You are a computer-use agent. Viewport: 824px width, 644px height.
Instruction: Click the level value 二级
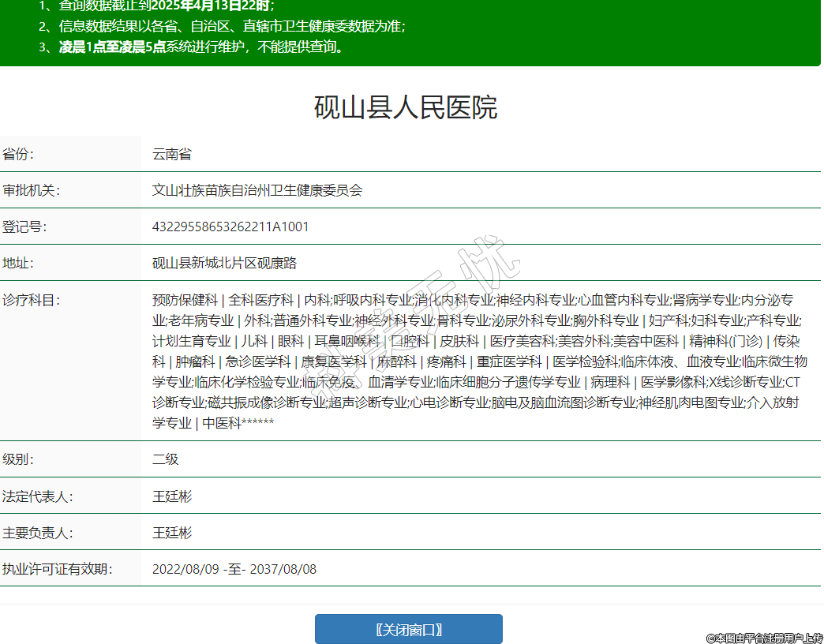coord(166,459)
